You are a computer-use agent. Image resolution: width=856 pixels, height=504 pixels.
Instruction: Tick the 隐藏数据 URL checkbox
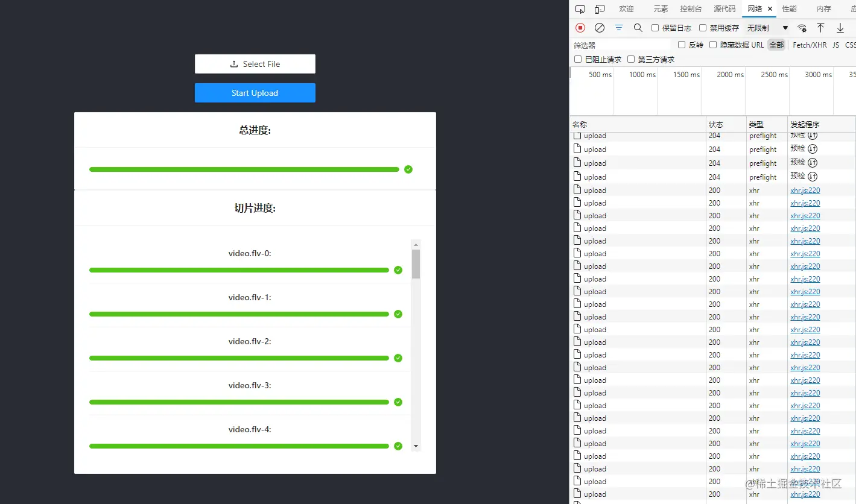coord(713,45)
